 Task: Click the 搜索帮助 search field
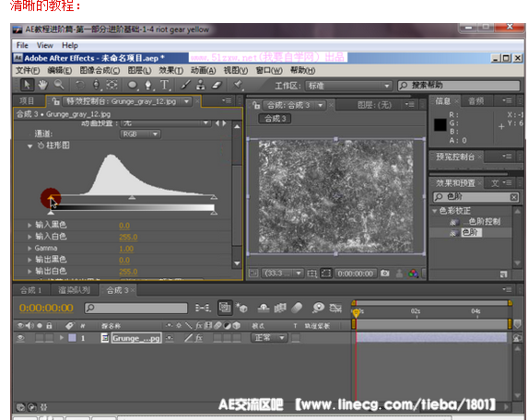pyautogui.click(x=459, y=86)
